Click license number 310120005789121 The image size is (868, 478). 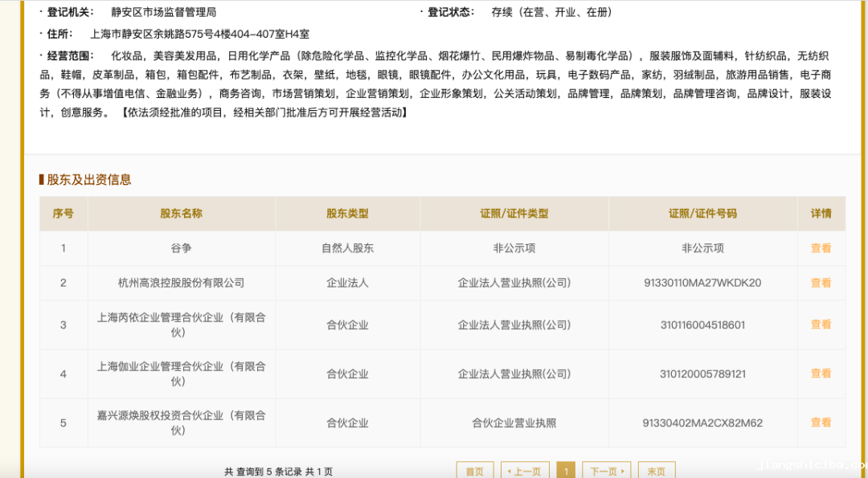point(702,374)
